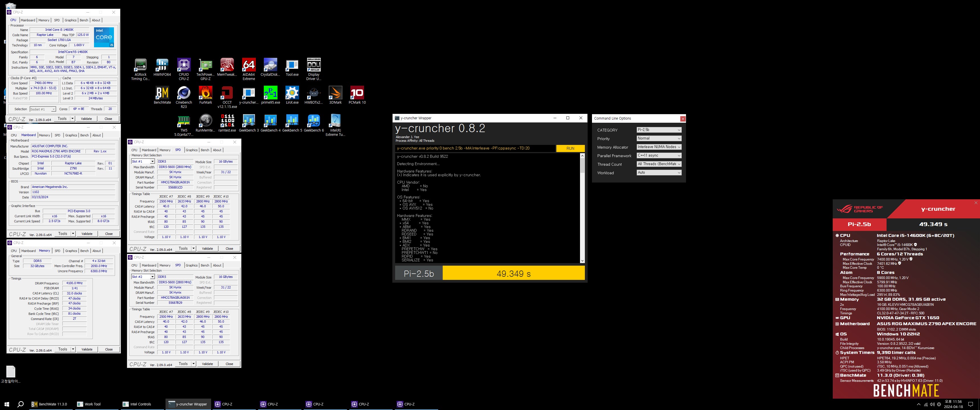This screenshot has height=410, width=980.
Task: Open Graphics tab in Slot #1 SPD window
Action: coord(191,150)
